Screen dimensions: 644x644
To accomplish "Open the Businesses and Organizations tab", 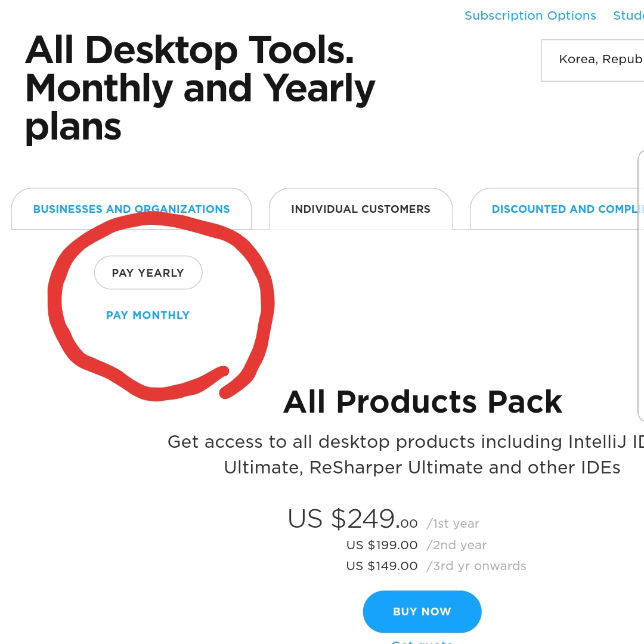I will point(131,209).
